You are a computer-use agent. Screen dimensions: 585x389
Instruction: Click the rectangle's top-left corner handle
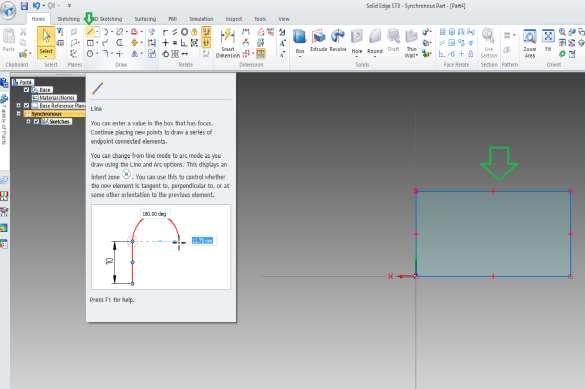(x=416, y=191)
